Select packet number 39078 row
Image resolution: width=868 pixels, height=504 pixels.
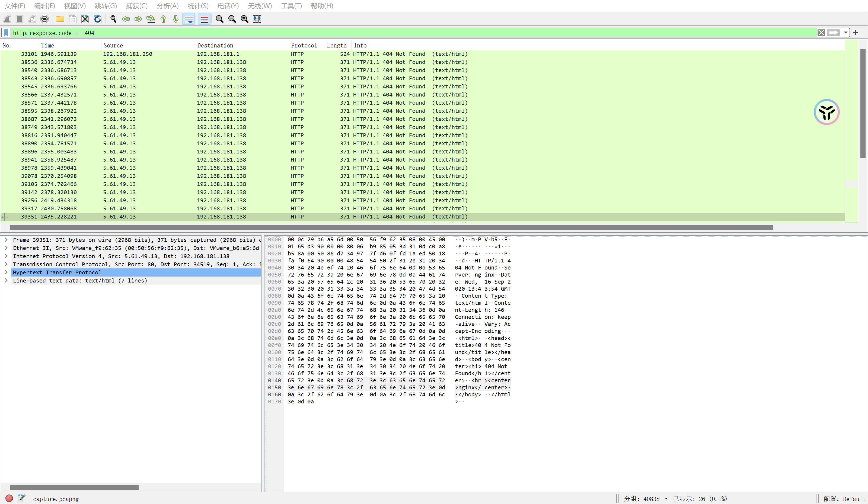point(422,176)
